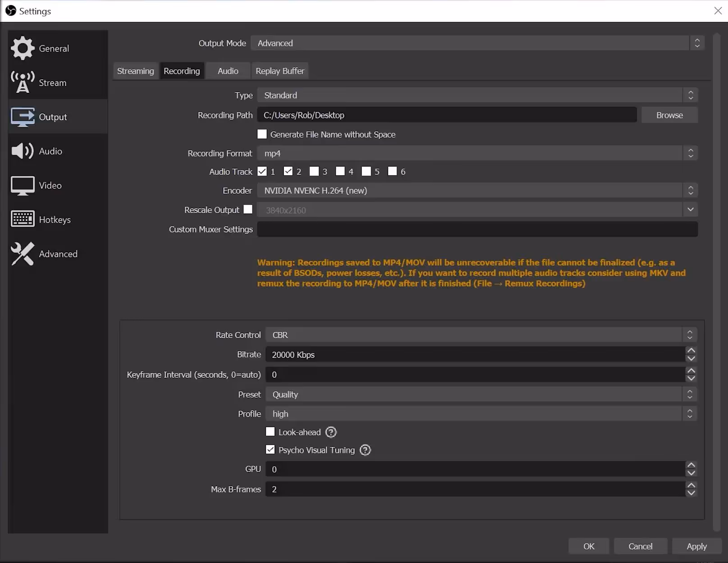Switch to Streaming tab

coord(136,71)
